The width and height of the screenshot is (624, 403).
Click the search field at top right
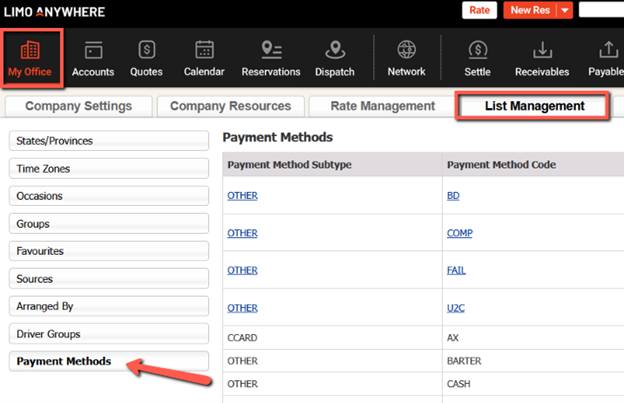(600, 11)
